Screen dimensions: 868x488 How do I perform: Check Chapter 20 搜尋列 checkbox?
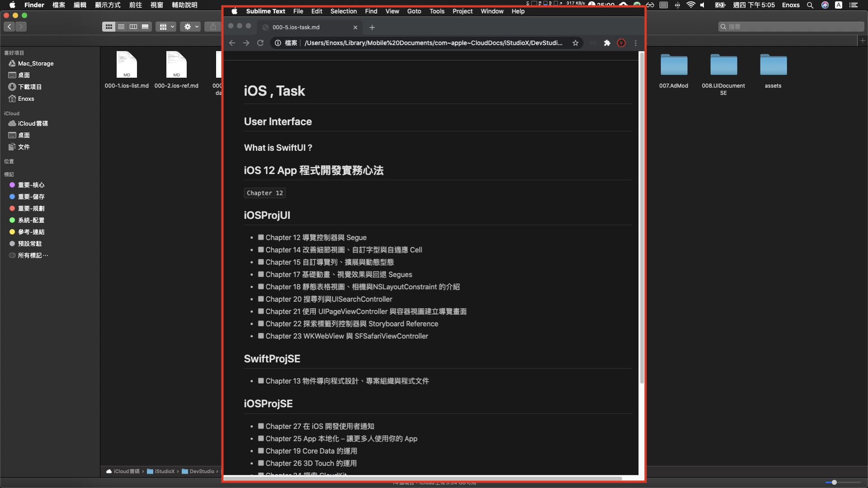pyautogui.click(x=261, y=299)
